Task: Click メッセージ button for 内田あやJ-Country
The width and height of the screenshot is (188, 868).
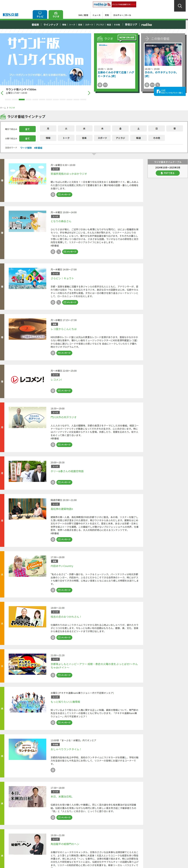Action: tap(64, 590)
